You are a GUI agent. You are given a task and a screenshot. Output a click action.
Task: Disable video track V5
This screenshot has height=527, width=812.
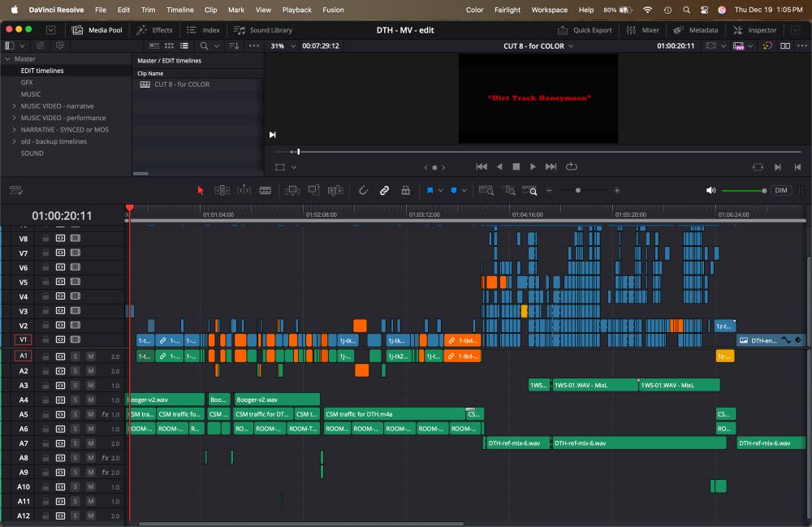tap(75, 282)
